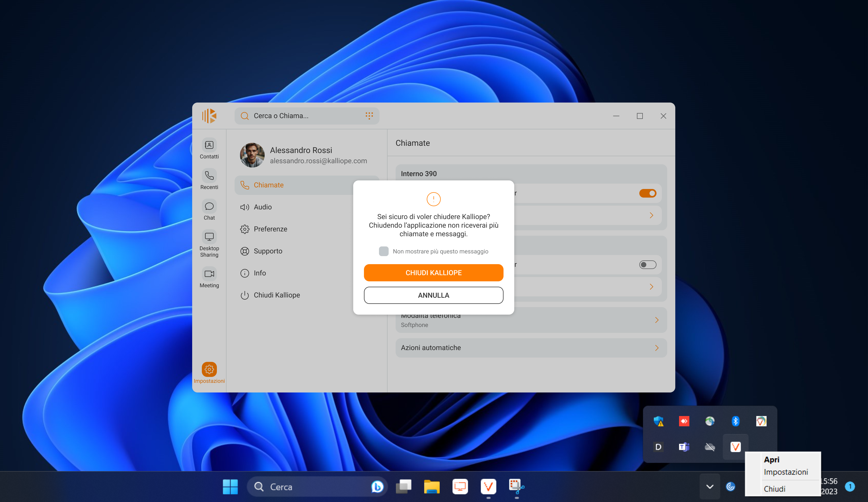Open the presentation screen taskbar app

460,487
